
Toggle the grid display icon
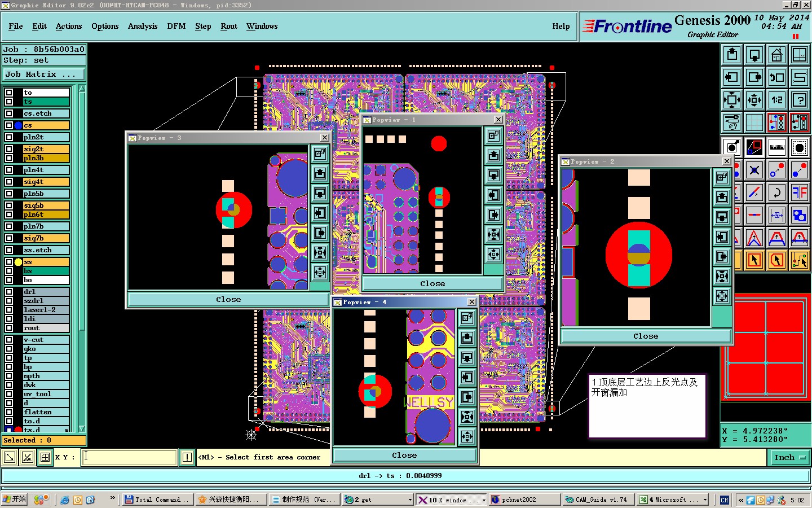click(754, 122)
